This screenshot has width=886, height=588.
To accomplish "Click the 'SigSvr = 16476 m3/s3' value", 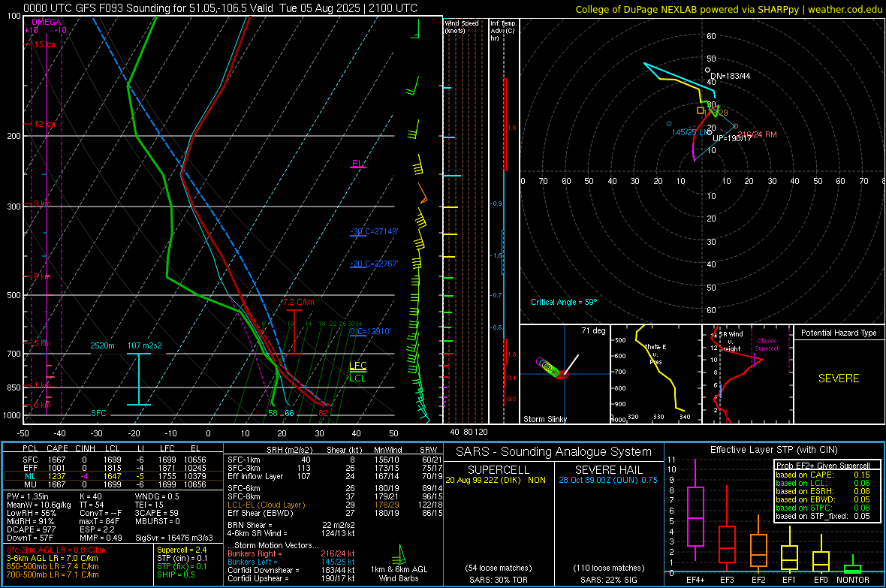I will tap(174, 538).
